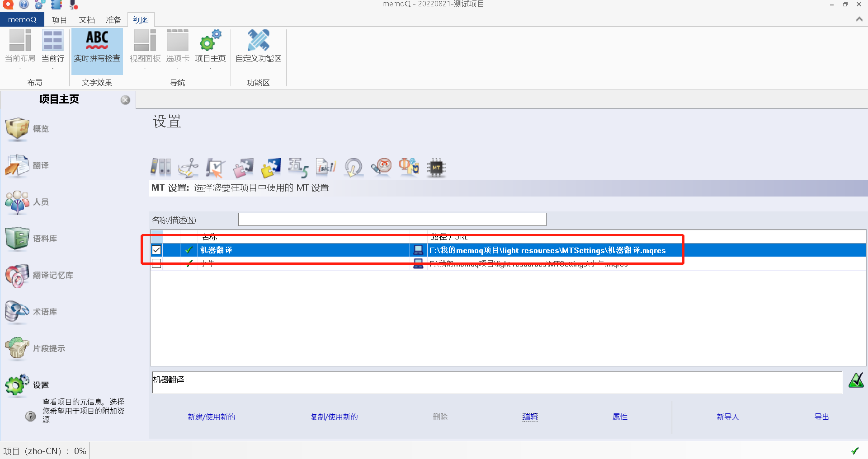Select the 视图 ribbon tab

[x=141, y=20]
